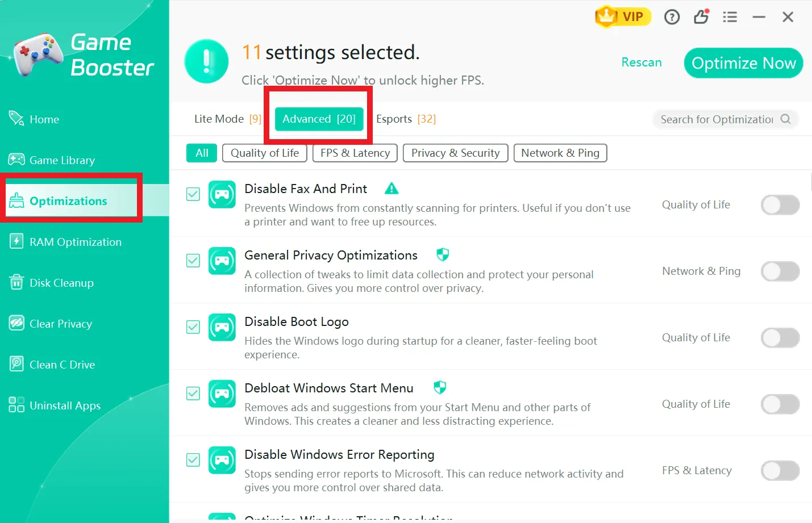This screenshot has height=523, width=812.
Task: Click the thumbs-up feedback icon
Action: click(x=701, y=16)
